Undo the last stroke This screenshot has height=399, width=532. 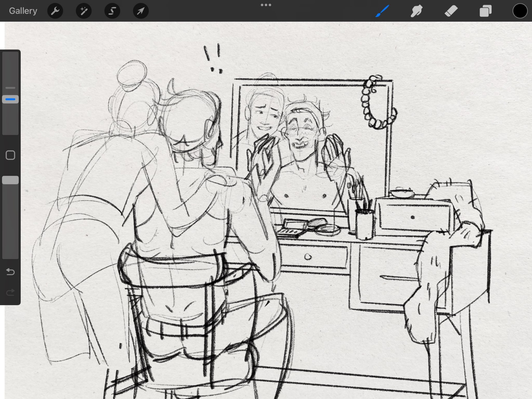point(10,272)
